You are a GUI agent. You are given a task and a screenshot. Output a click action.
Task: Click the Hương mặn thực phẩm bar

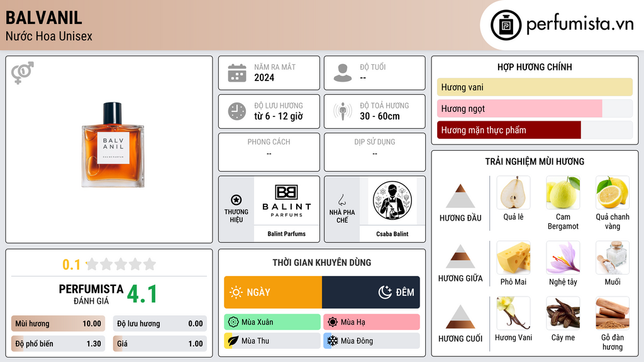pos(535,129)
